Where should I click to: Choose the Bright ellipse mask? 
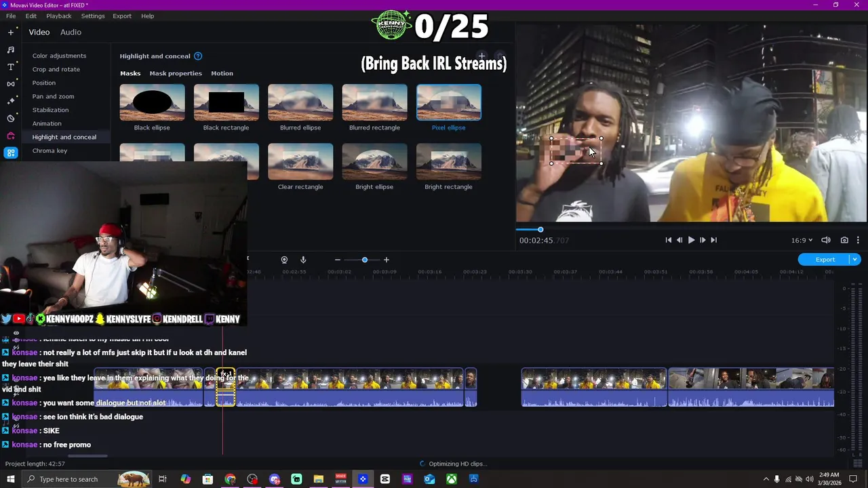point(374,161)
